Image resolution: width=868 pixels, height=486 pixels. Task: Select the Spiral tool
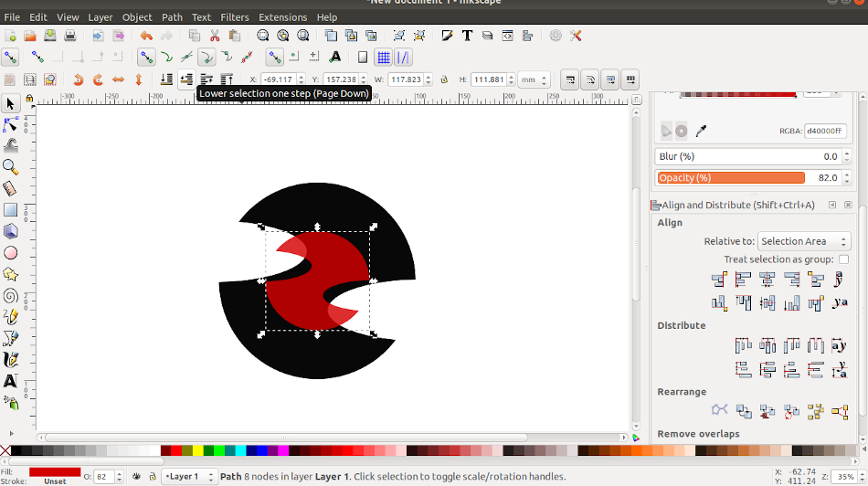[10, 296]
